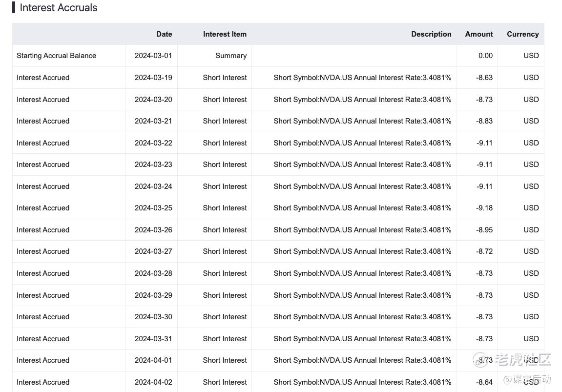Select the date 2024-03-27
Viewport: 562px width, 392px height.
[x=153, y=251]
